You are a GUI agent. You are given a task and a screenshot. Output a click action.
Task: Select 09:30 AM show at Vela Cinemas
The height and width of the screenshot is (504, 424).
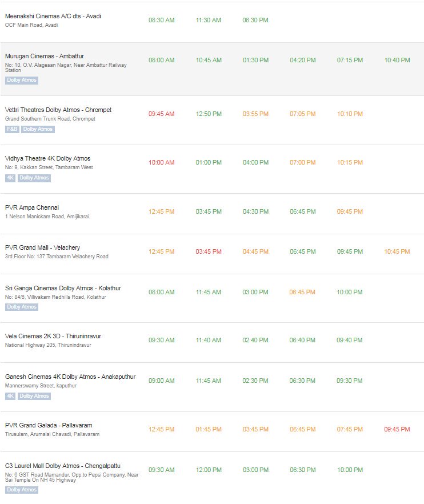point(161,340)
